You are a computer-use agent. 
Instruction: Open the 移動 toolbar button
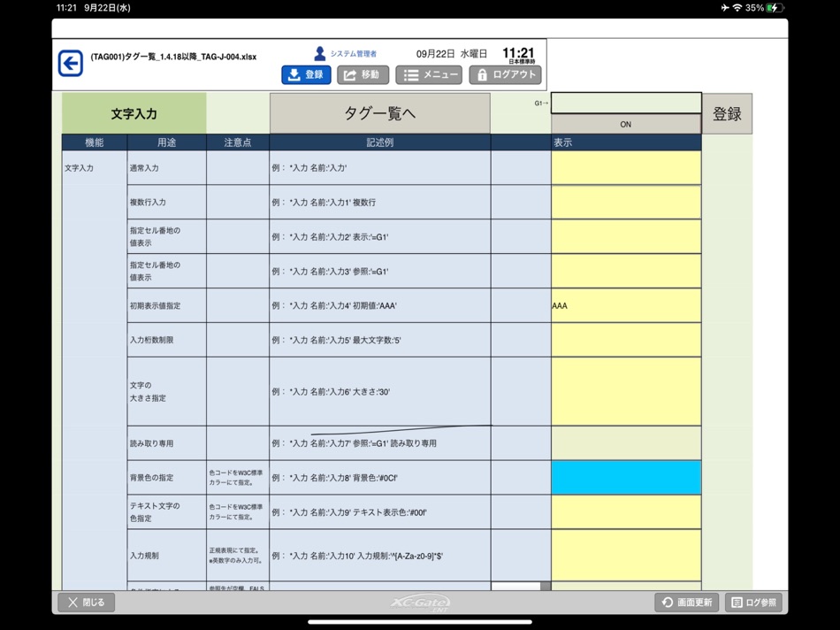click(x=363, y=74)
